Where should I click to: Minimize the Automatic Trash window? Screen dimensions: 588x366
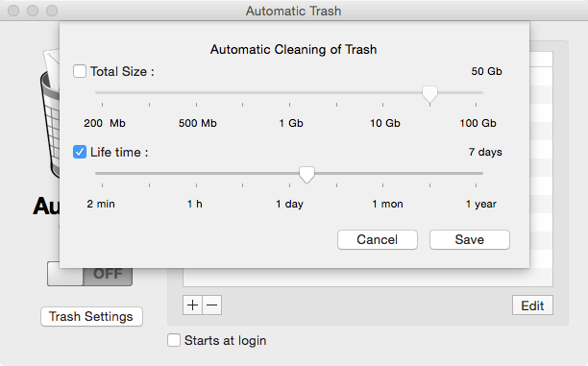[x=33, y=11]
